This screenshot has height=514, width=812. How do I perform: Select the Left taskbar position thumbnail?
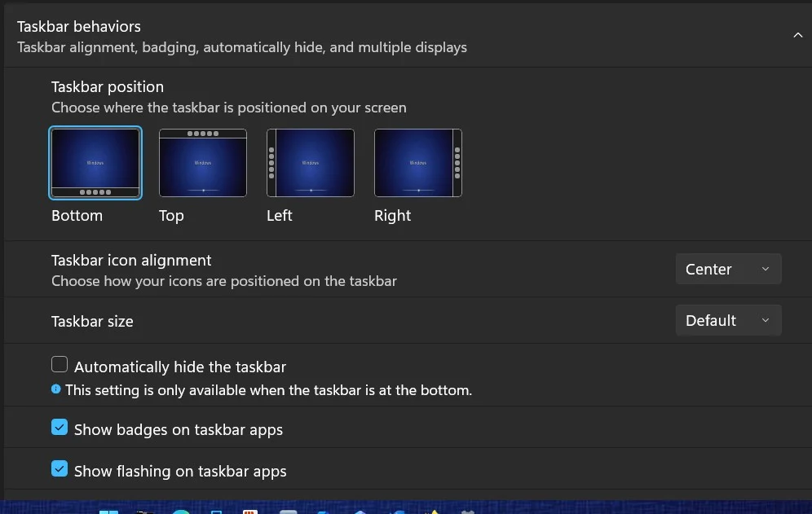[311, 163]
